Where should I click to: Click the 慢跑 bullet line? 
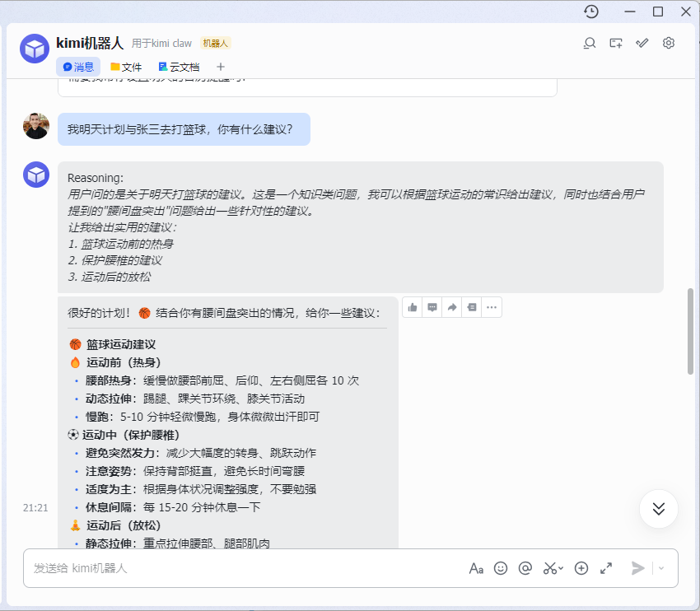point(203,417)
